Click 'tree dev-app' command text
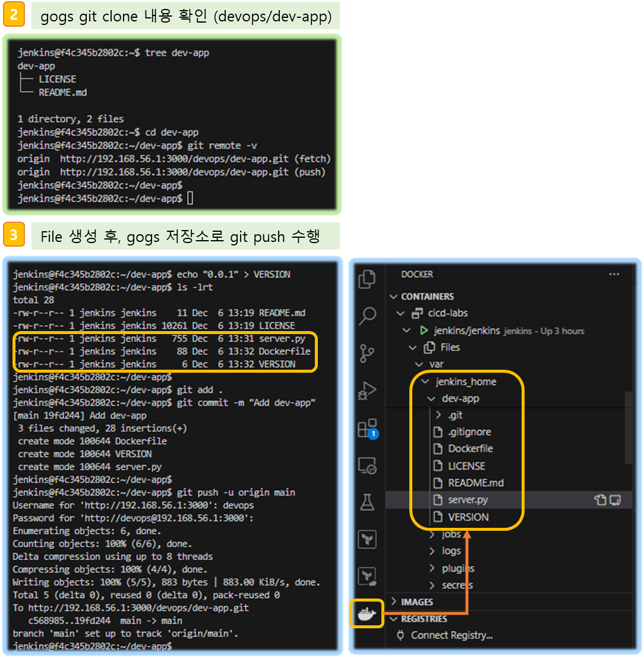 pos(176,53)
